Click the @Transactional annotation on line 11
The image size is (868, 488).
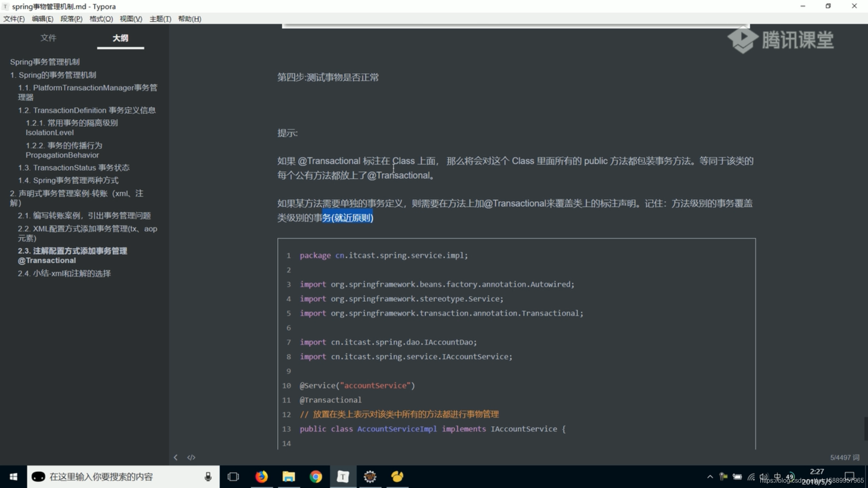[331, 400]
